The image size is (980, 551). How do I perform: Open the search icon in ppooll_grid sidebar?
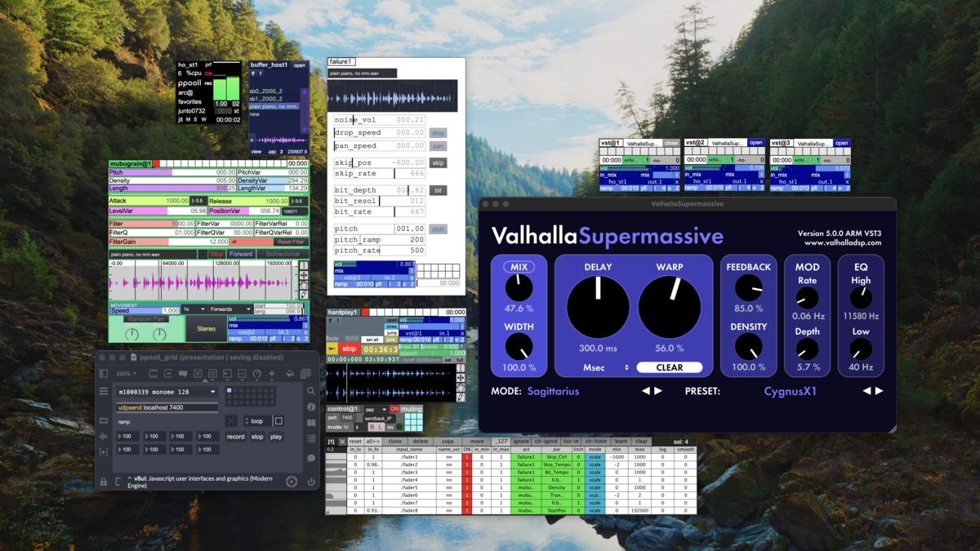point(311,391)
